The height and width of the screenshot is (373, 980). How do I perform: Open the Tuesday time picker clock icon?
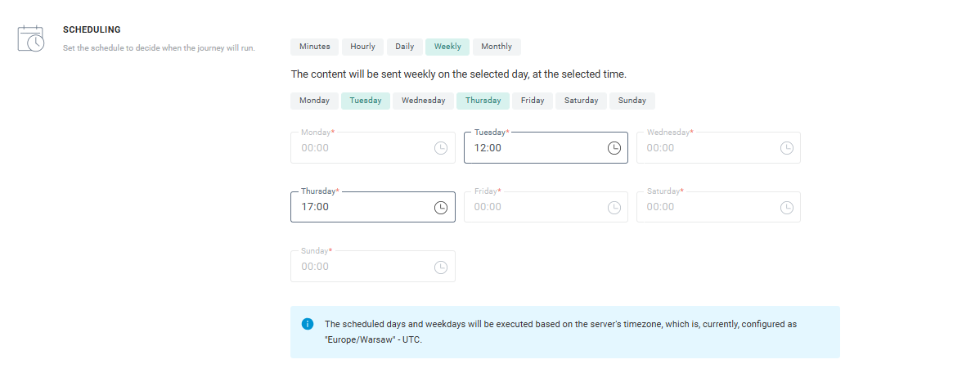point(614,148)
